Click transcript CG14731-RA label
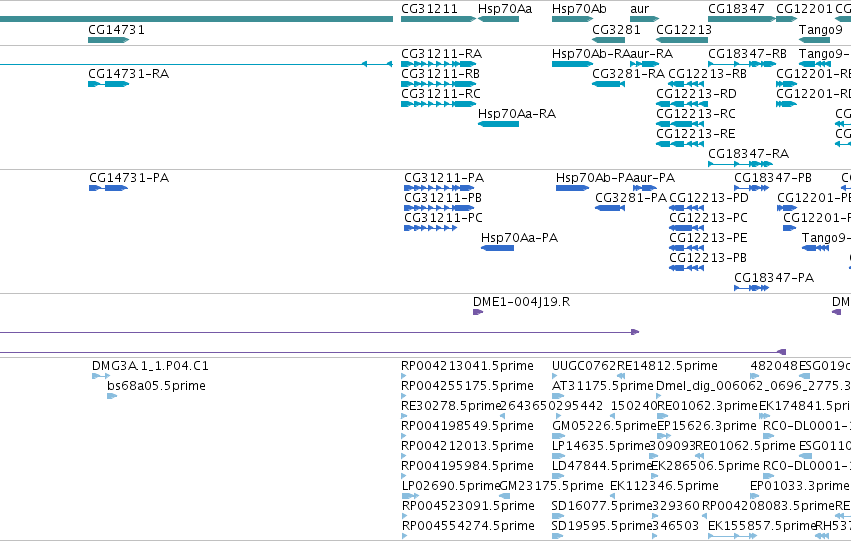Viewport: 851px width, 541px height. tap(129, 73)
